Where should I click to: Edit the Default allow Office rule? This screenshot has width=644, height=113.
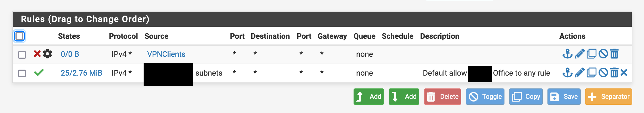click(x=580, y=73)
